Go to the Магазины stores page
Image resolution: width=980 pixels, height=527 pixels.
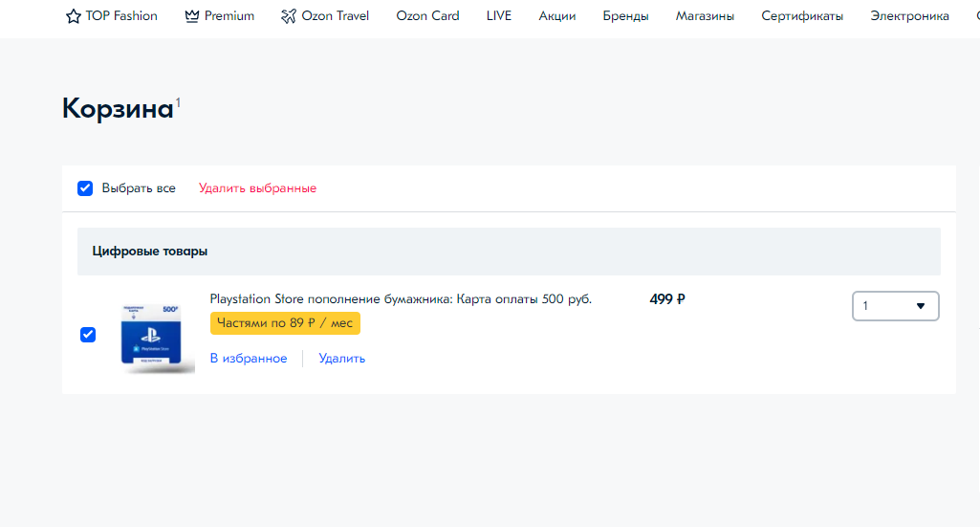pyautogui.click(x=705, y=15)
